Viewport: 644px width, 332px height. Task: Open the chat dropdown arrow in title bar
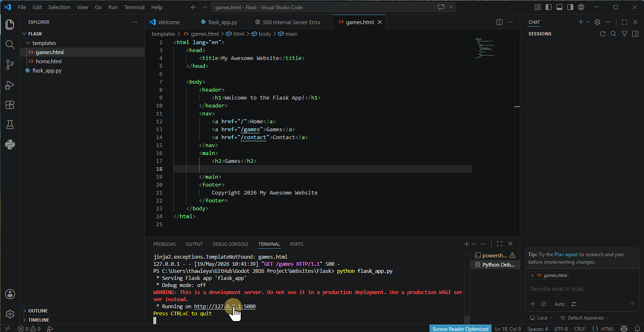[451, 7]
